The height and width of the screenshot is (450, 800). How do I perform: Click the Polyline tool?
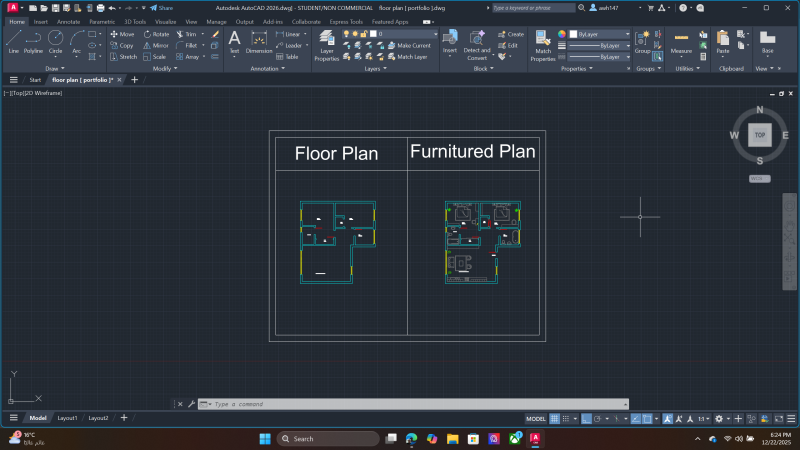tap(33, 40)
